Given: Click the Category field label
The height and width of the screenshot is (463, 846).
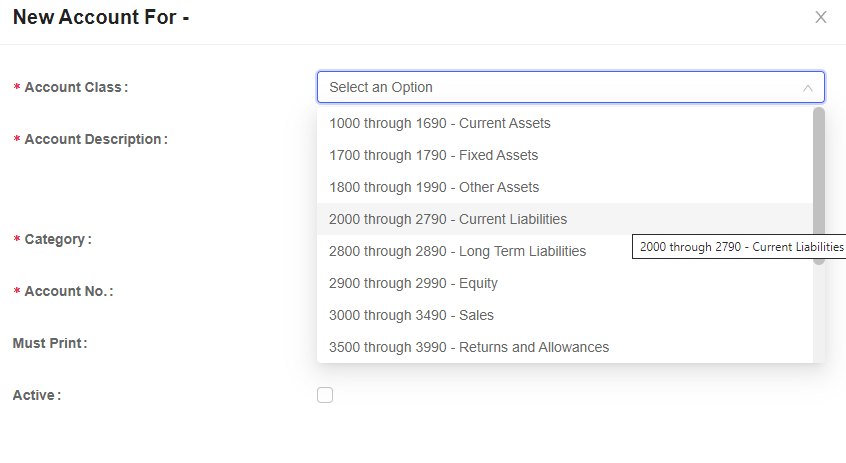Looking at the screenshot, I should (58, 240).
